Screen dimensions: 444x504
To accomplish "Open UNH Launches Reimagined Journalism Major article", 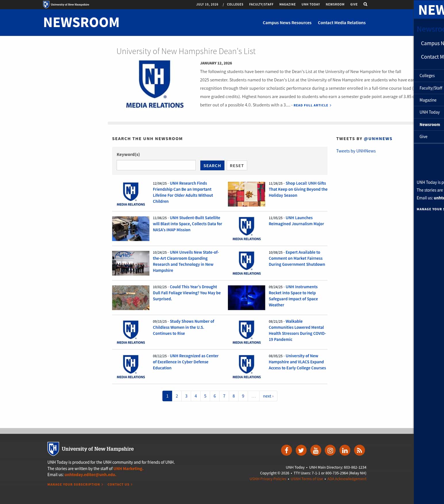I will click(x=296, y=221).
